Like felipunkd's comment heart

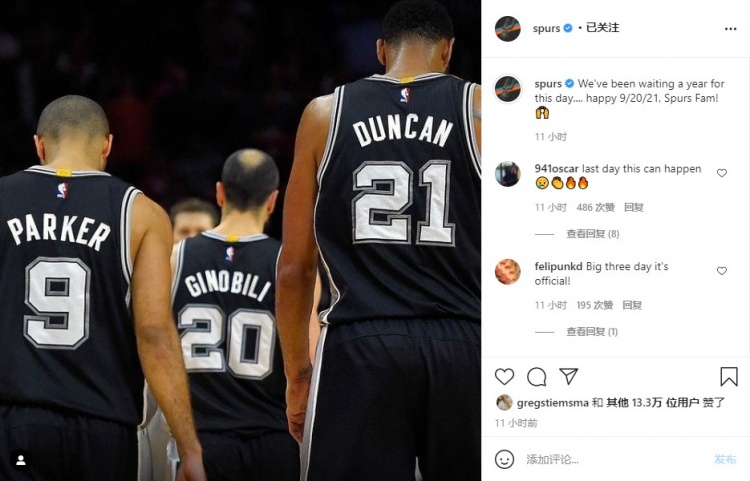pyautogui.click(x=722, y=271)
